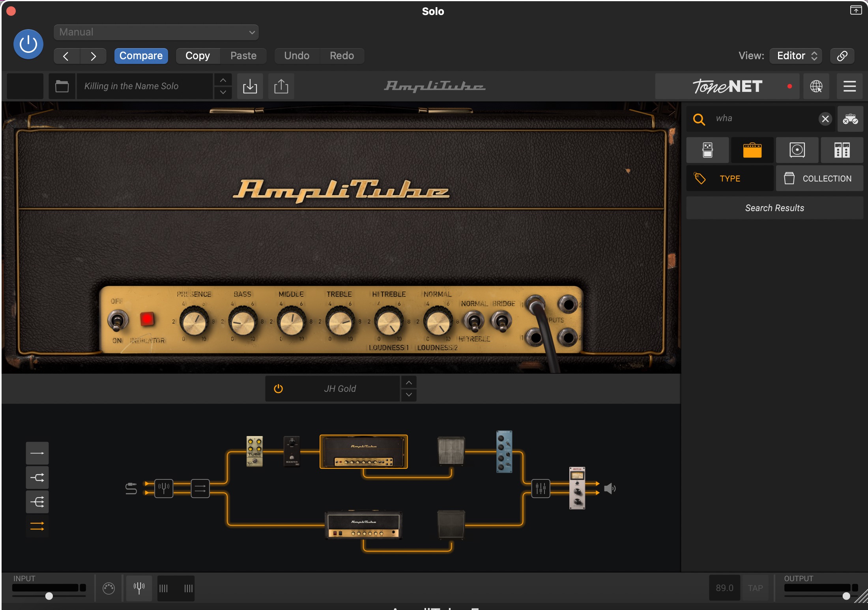Select the stomp pedal category tab

click(x=708, y=150)
